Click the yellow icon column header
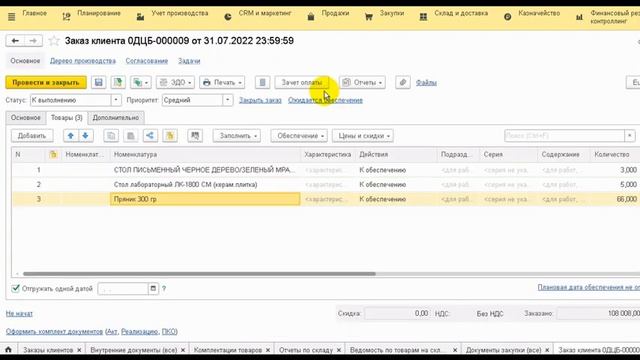Screen dimensions: 640x360 (x=53, y=154)
